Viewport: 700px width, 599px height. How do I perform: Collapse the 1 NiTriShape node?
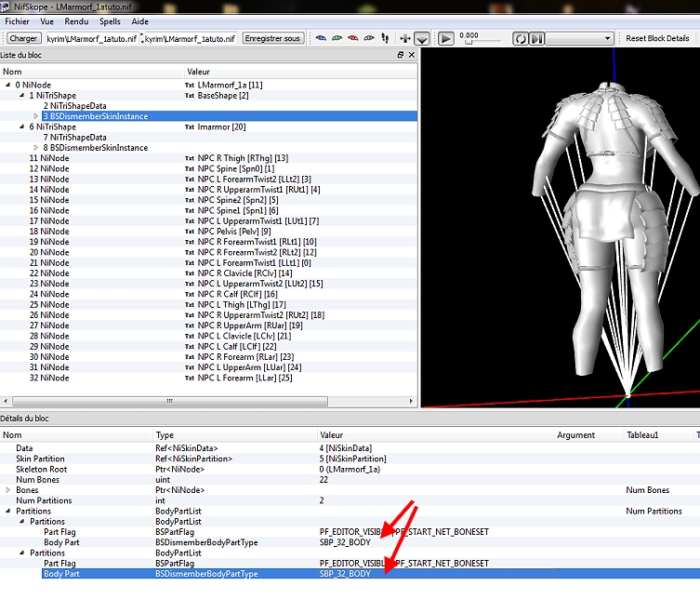coord(21,95)
